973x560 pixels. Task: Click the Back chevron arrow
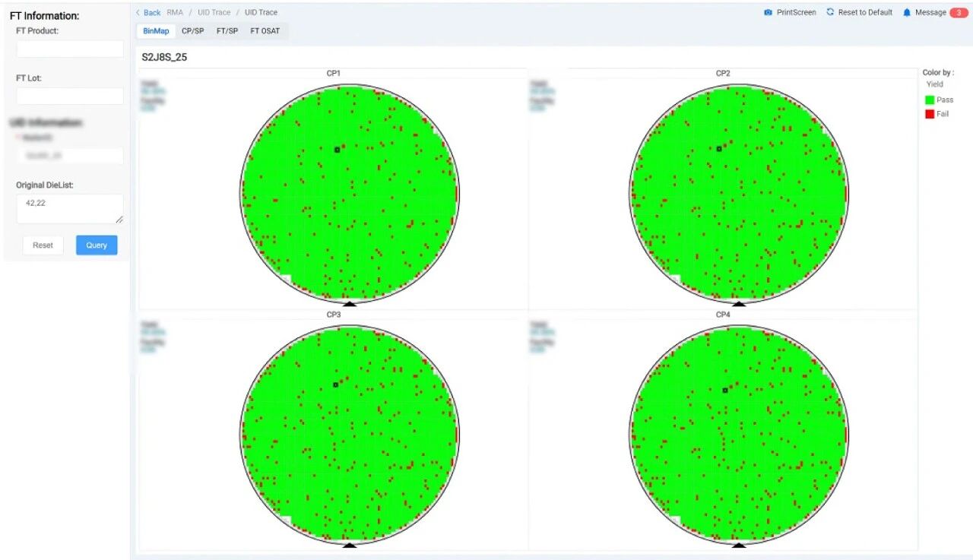point(138,13)
